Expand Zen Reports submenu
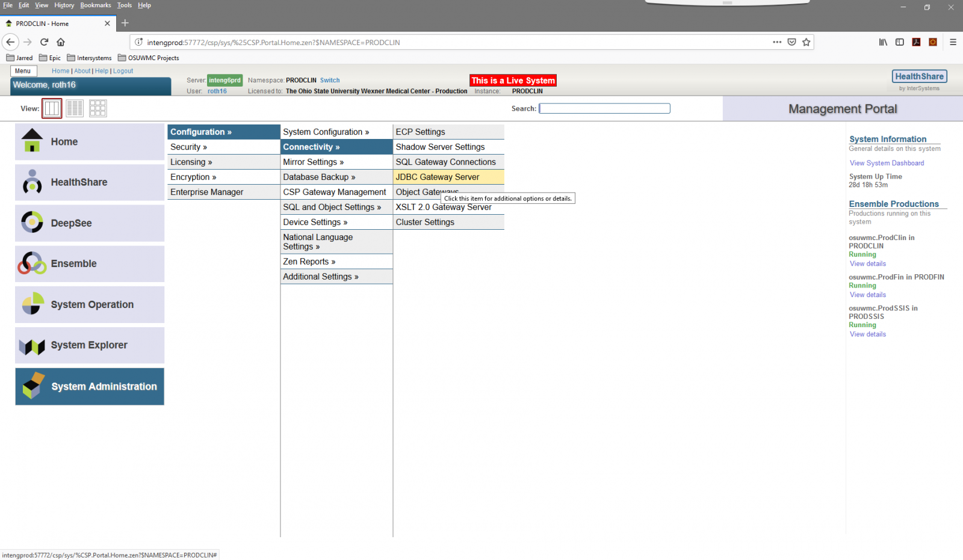 click(336, 262)
